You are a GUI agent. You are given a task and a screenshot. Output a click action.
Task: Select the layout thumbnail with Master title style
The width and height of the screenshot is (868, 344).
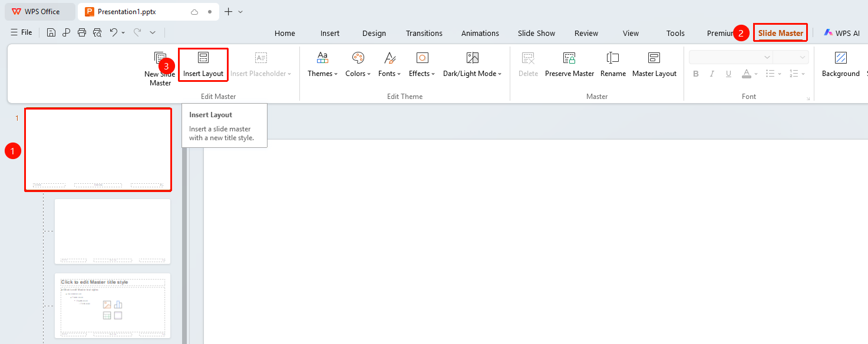coord(113,305)
